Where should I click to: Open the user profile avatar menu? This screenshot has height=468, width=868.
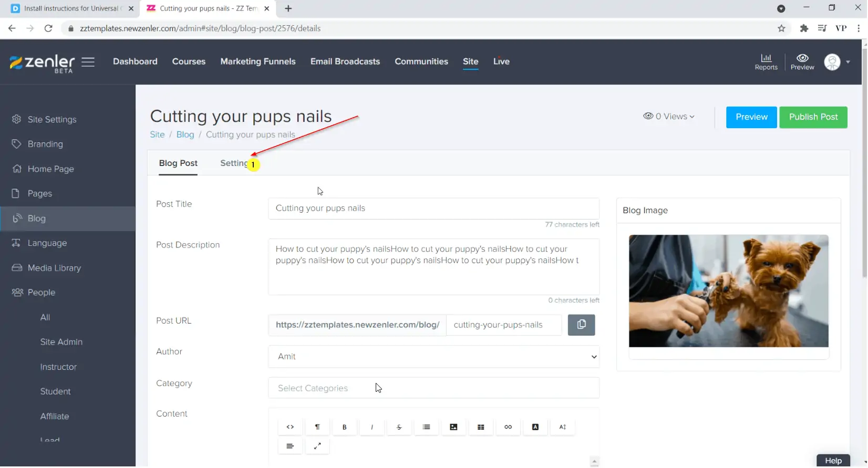837,62
